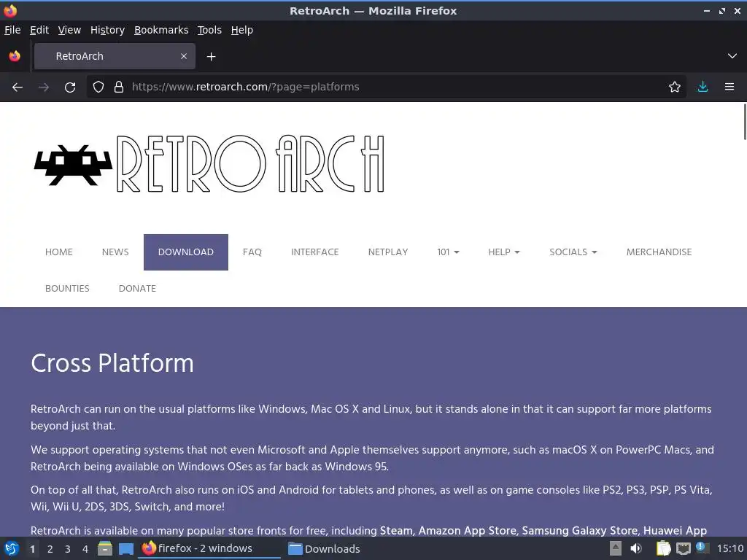View site security via the padlock icon
This screenshot has height=560, width=747.
click(119, 87)
